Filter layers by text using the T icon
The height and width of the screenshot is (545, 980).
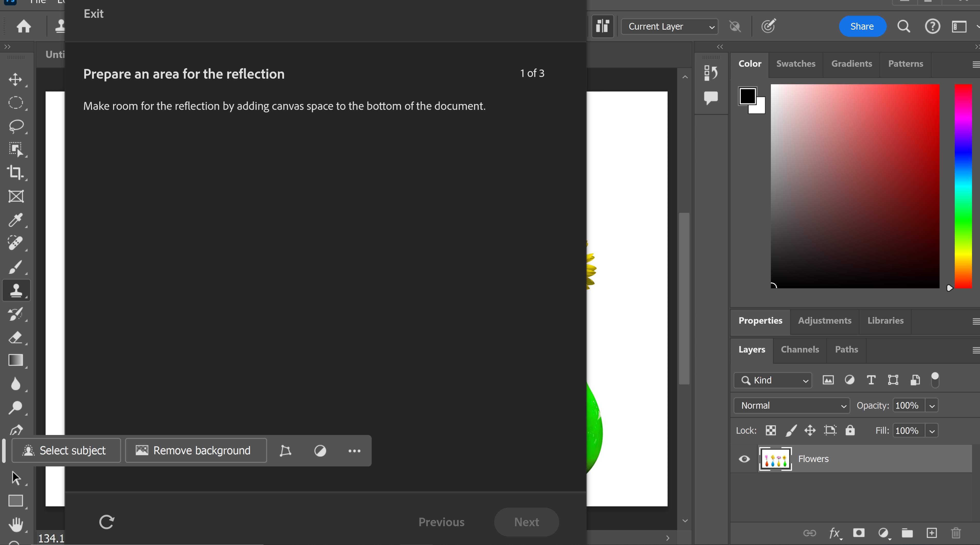click(871, 380)
